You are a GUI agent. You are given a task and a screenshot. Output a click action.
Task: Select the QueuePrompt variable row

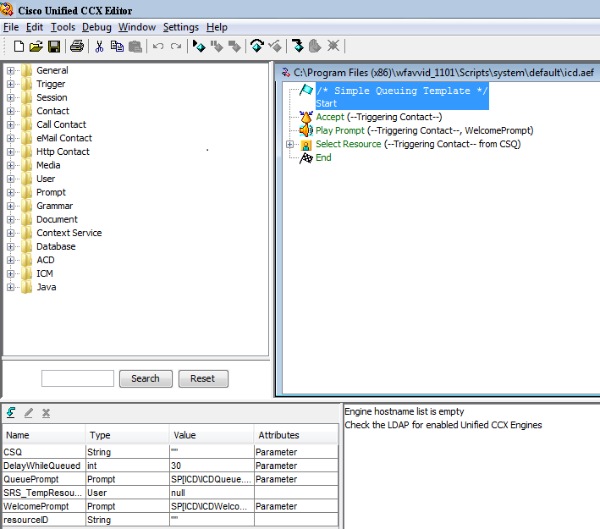click(x=170, y=479)
